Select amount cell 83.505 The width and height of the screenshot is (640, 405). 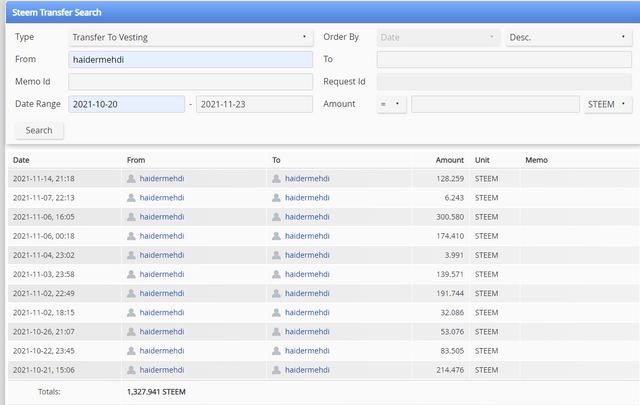point(452,351)
